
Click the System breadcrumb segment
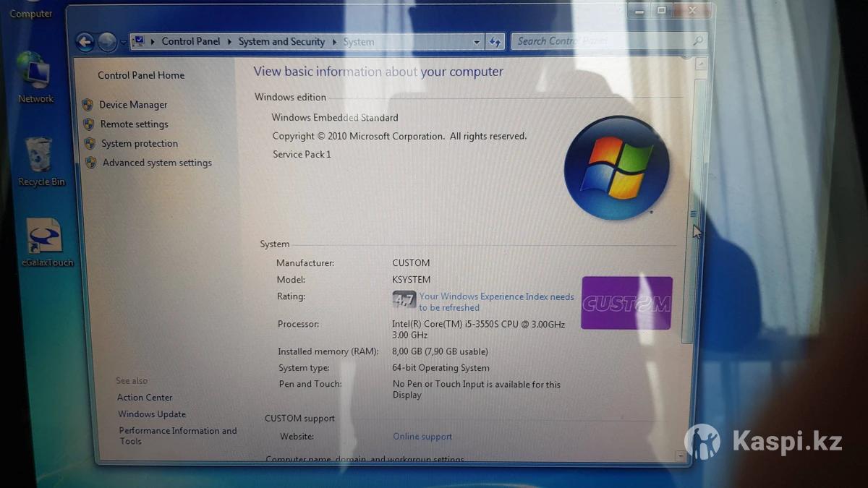coord(359,42)
